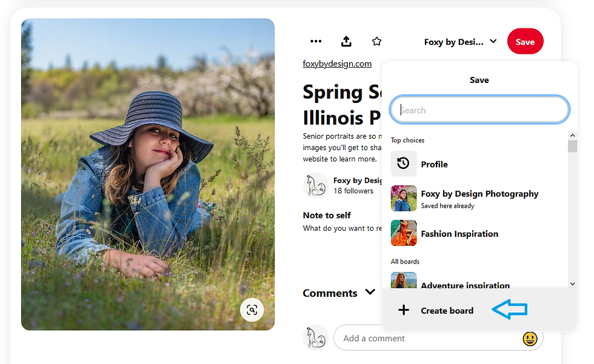Open the more options menu (three dots)

pos(316,41)
